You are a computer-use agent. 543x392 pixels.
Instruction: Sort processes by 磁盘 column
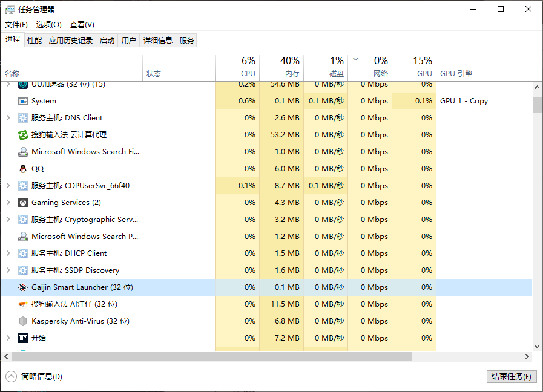point(326,68)
